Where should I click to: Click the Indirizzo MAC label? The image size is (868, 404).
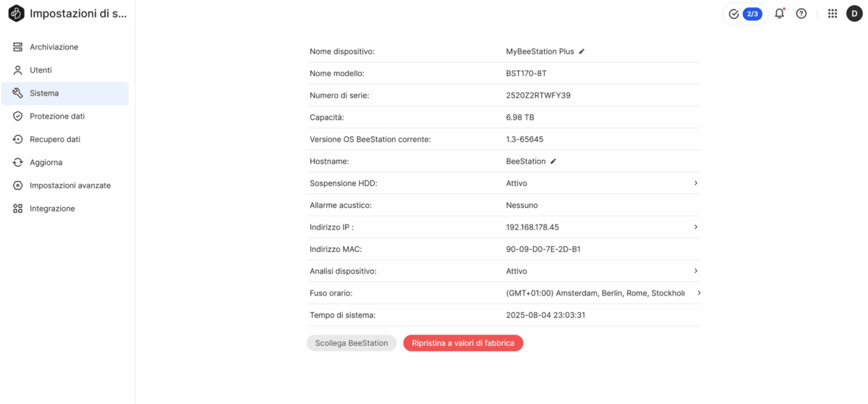336,249
